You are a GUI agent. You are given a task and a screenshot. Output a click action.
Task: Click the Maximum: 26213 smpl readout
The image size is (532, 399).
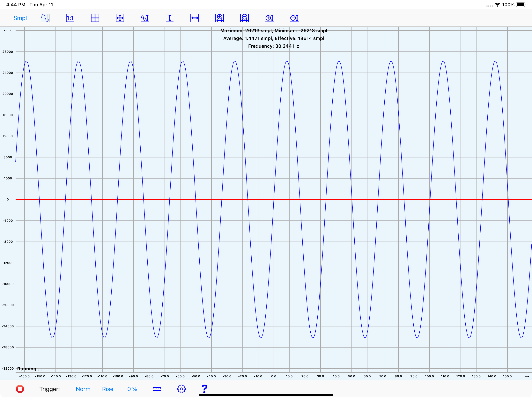coord(246,31)
